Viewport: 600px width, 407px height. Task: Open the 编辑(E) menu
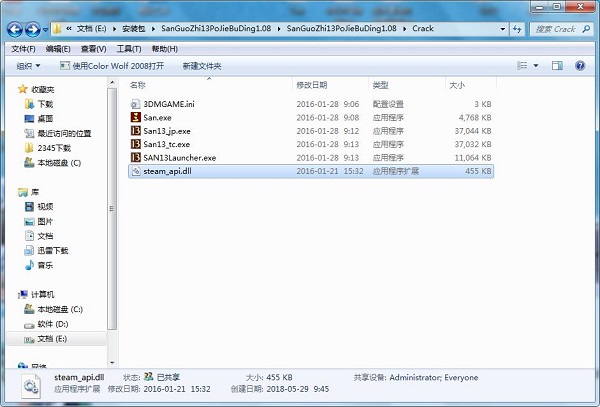58,49
